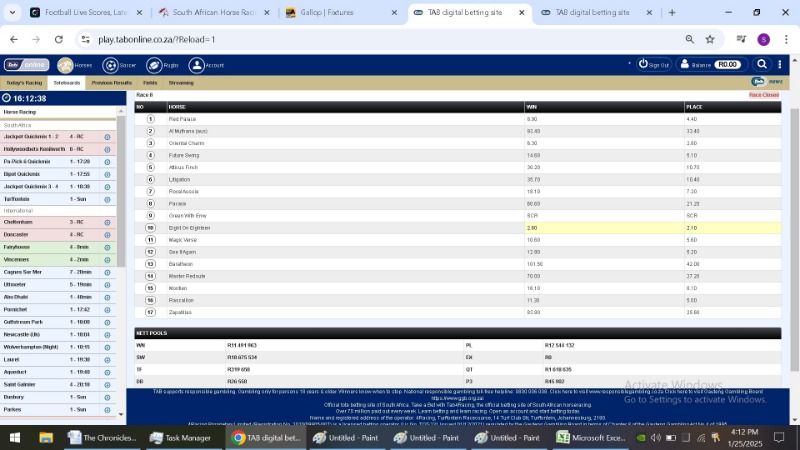
Task: Click the search magnifier icon in header
Action: pyautogui.click(x=762, y=64)
